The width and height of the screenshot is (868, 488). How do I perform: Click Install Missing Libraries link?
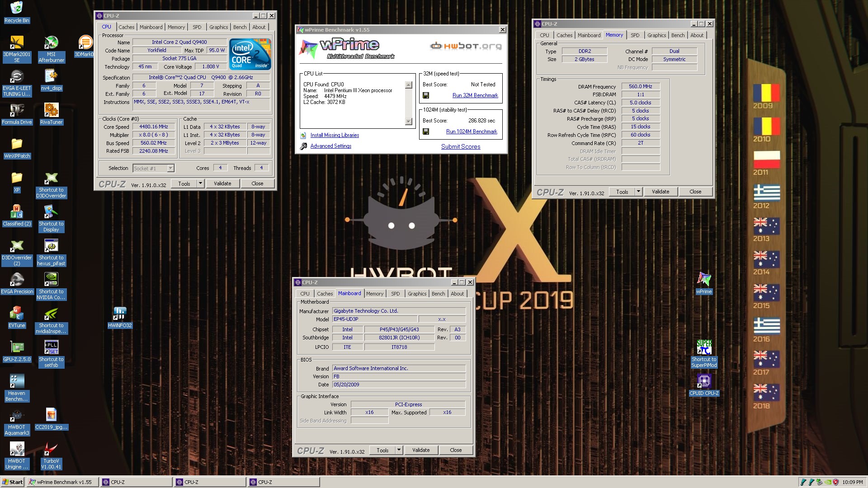click(335, 135)
